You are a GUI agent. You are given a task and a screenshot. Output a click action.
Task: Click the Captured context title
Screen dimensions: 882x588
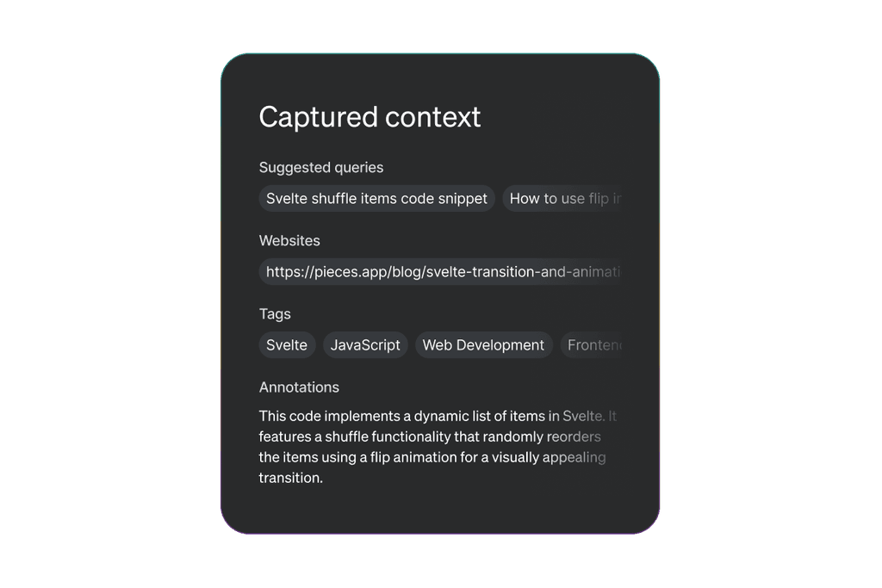(x=370, y=117)
